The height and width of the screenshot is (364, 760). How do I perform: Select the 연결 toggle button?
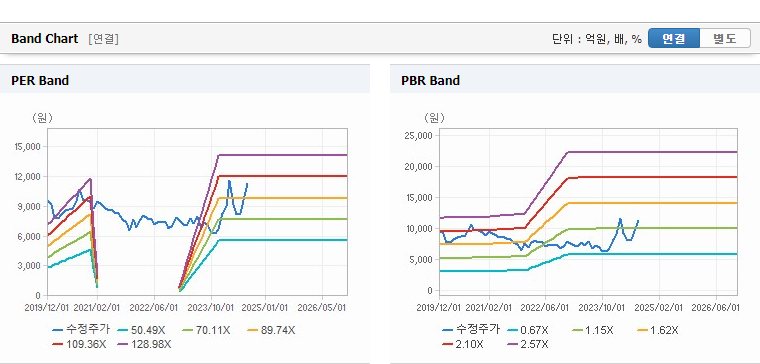click(x=674, y=38)
